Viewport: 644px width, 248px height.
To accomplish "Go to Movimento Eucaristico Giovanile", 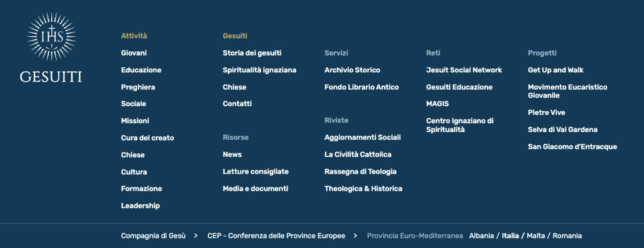I will (567, 91).
